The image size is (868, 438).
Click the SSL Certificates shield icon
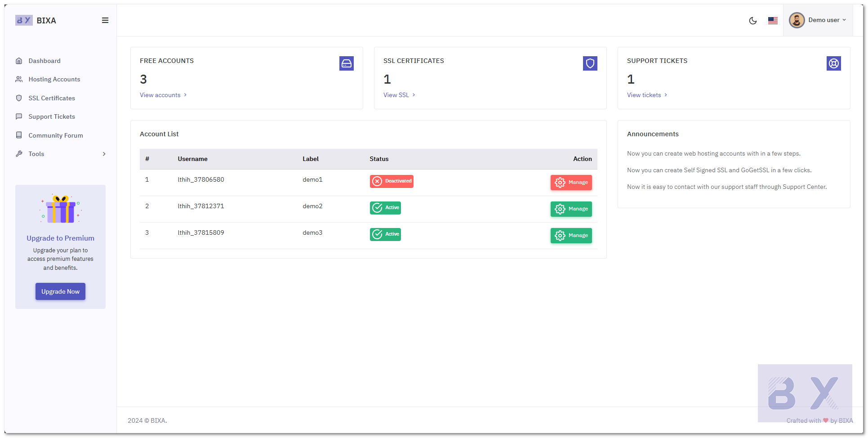[x=590, y=63]
